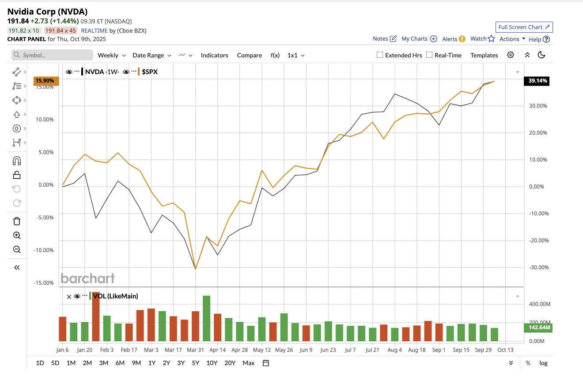Open Full Screen Chart

(x=524, y=27)
